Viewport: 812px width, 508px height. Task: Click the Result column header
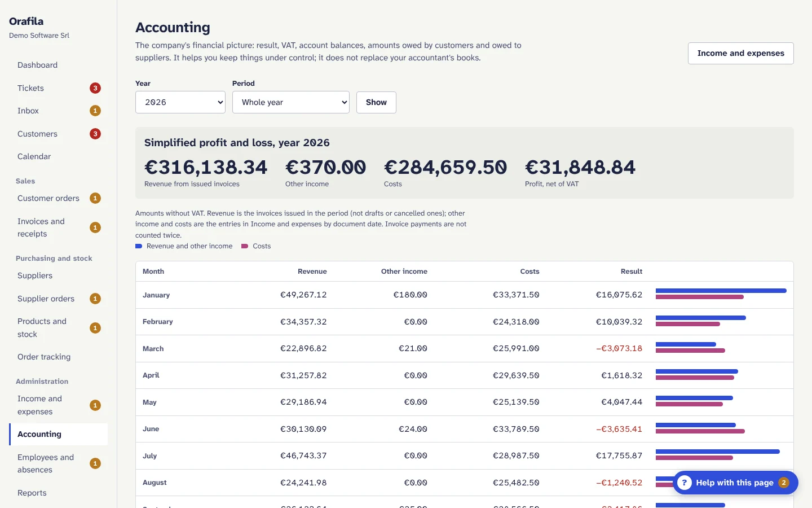click(x=632, y=271)
